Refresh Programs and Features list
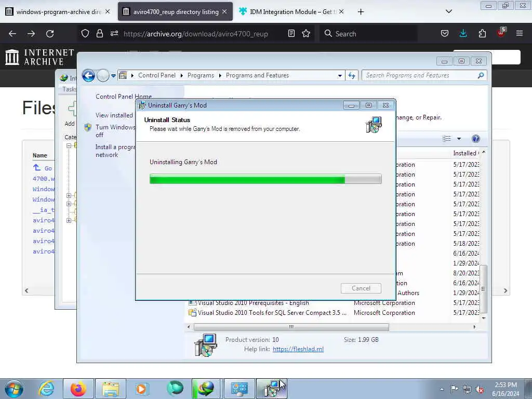Viewport: 532px width, 399px height. point(352,75)
